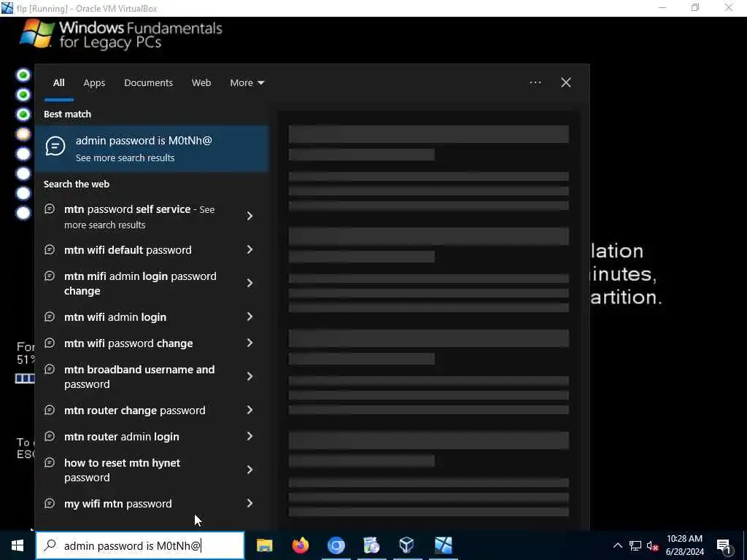Image resolution: width=747 pixels, height=560 pixels.
Task: Click the VirtualBox title bar icon
Action: pyautogui.click(x=7, y=8)
